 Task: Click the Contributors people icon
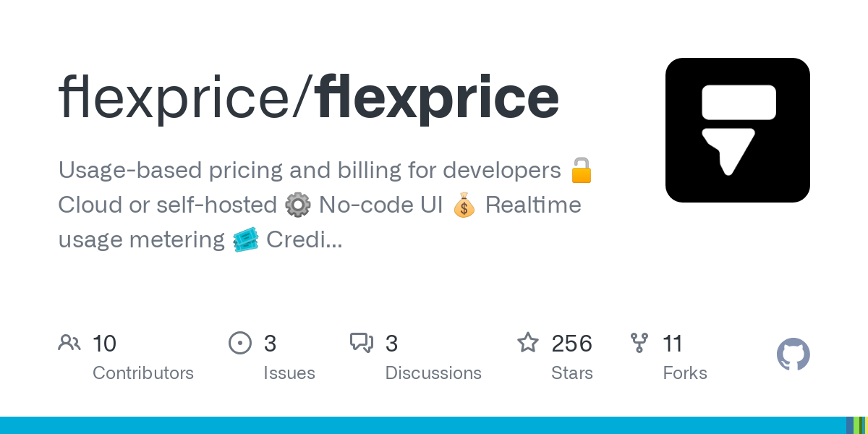69,343
